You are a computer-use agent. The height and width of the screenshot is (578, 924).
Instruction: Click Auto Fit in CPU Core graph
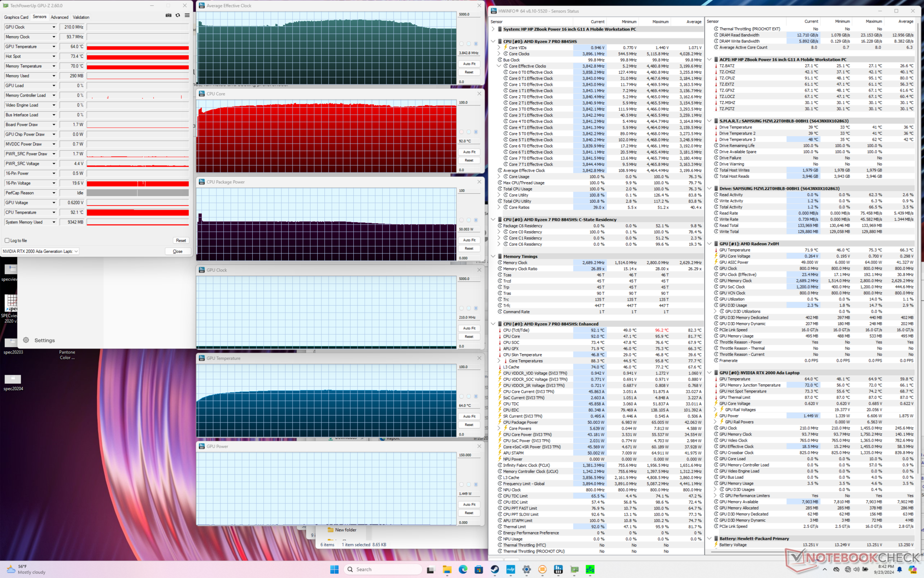coord(469,152)
